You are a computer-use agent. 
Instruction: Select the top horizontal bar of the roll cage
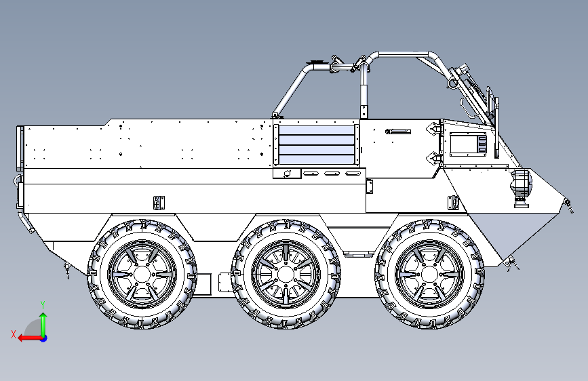click(404, 55)
